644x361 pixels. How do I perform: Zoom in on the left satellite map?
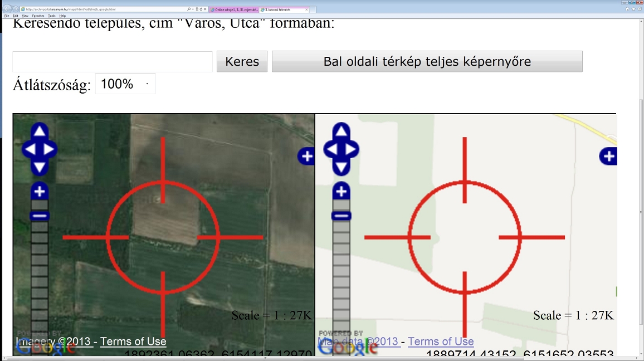tap(40, 192)
